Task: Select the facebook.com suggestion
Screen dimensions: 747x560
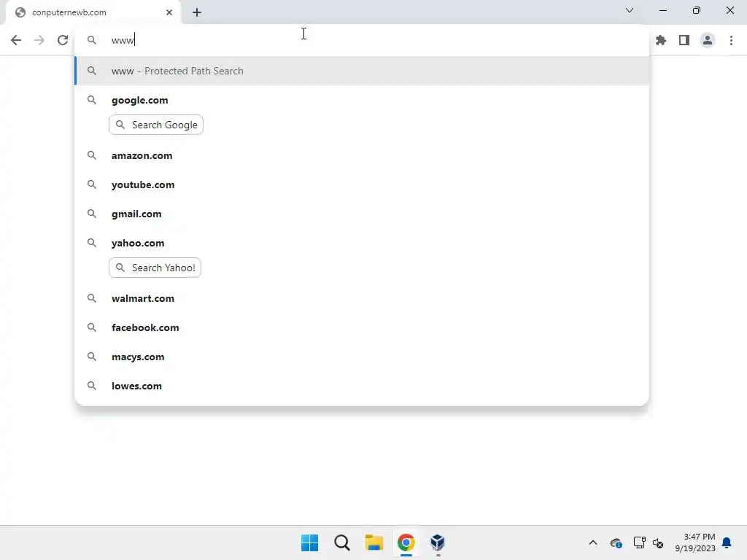Action: pyautogui.click(x=362, y=327)
